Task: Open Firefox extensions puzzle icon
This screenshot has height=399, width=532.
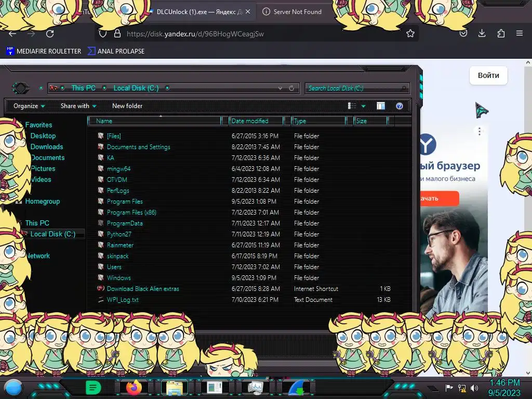Action: tap(501, 33)
